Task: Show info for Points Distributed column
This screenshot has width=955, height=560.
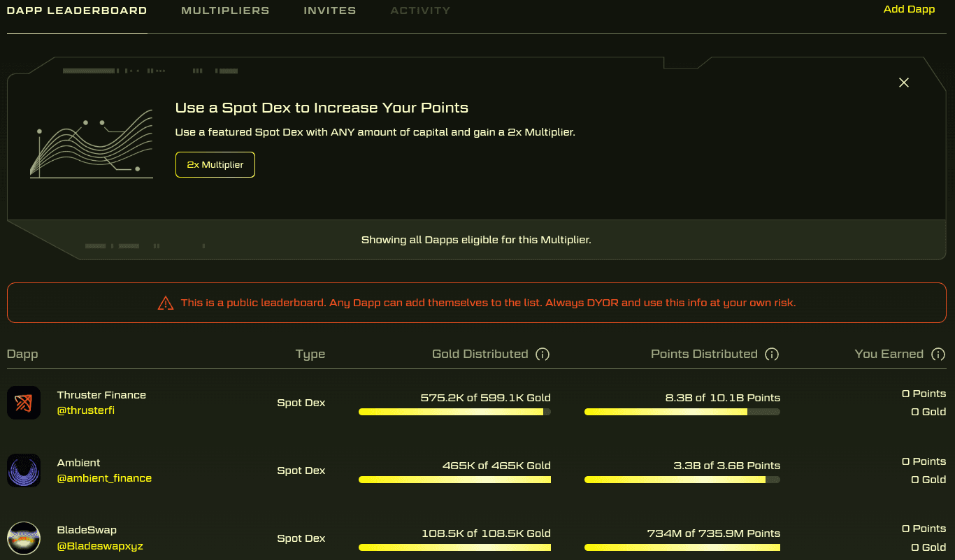Action: tap(772, 354)
